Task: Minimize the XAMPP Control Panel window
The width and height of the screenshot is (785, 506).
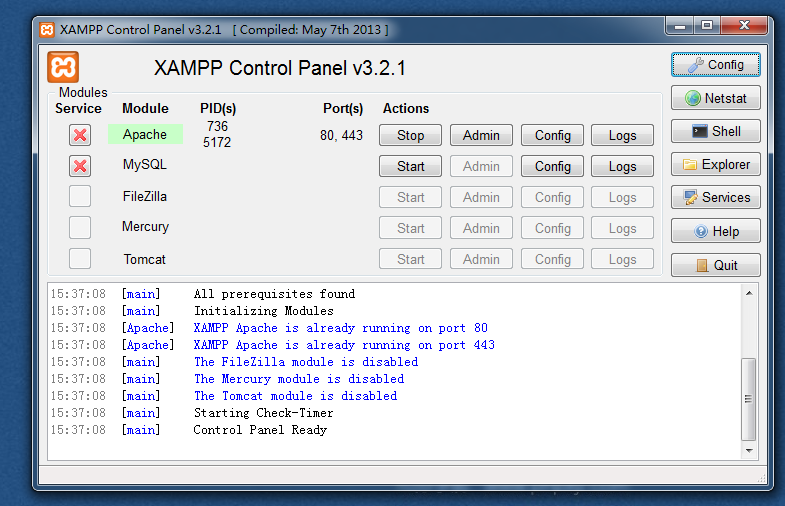Action: pyautogui.click(x=680, y=25)
